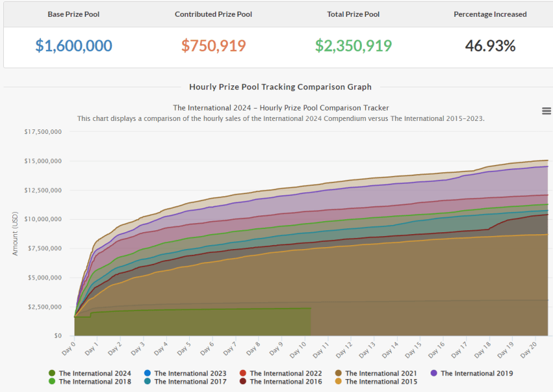Image resolution: width=553 pixels, height=392 pixels.
Task: Select the $2,350,919 total prize pool figure
Action: tap(353, 46)
